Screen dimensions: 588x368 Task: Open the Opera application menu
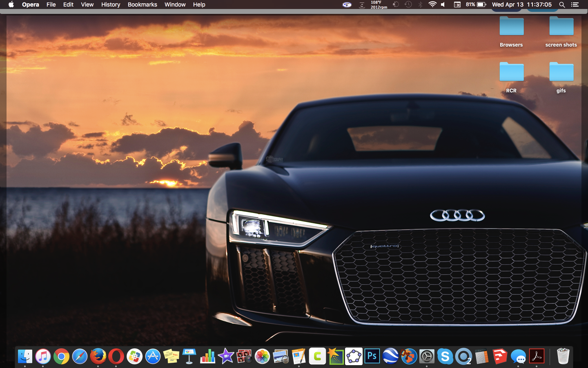point(31,4)
